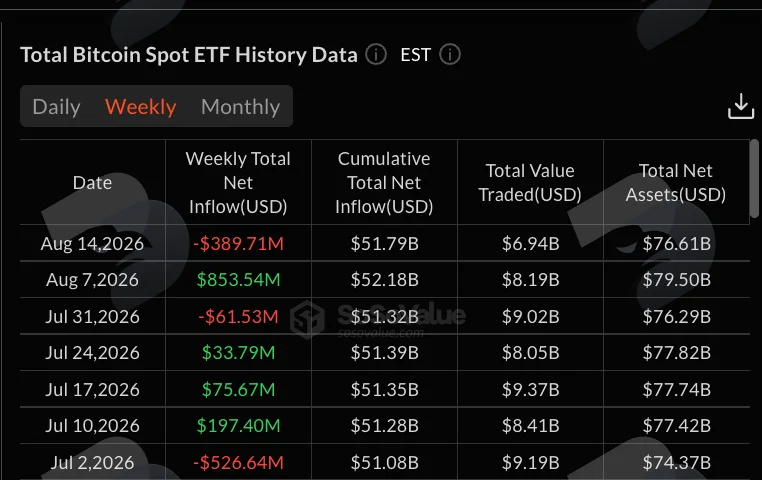Switch to the Daily tab

click(56, 106)
